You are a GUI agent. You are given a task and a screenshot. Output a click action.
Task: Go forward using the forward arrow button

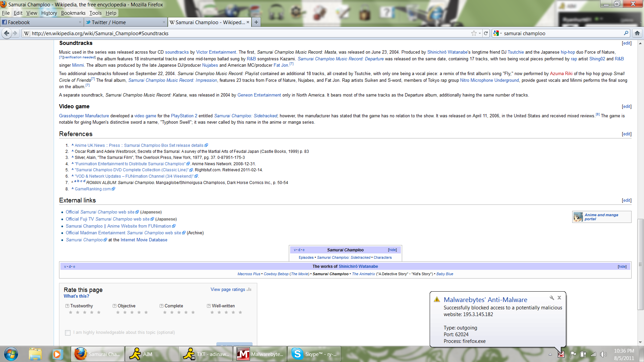[15, 33]
